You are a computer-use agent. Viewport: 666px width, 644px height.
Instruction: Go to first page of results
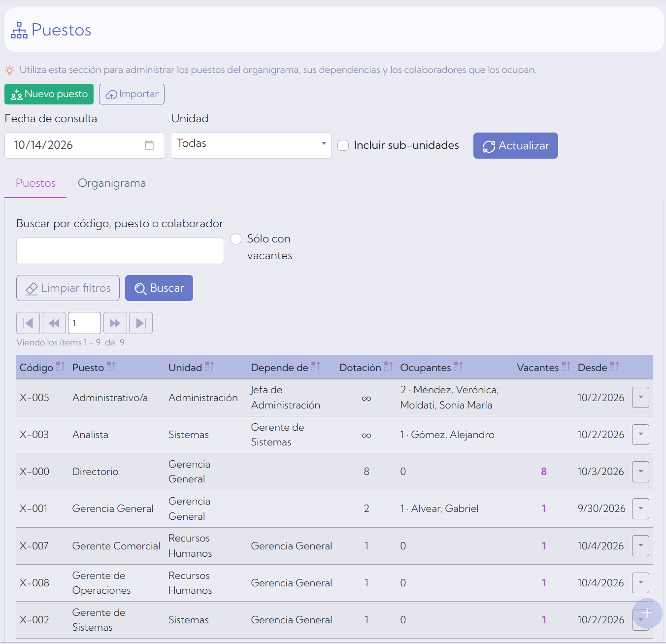pyautogui.click(x=28, y=323)
